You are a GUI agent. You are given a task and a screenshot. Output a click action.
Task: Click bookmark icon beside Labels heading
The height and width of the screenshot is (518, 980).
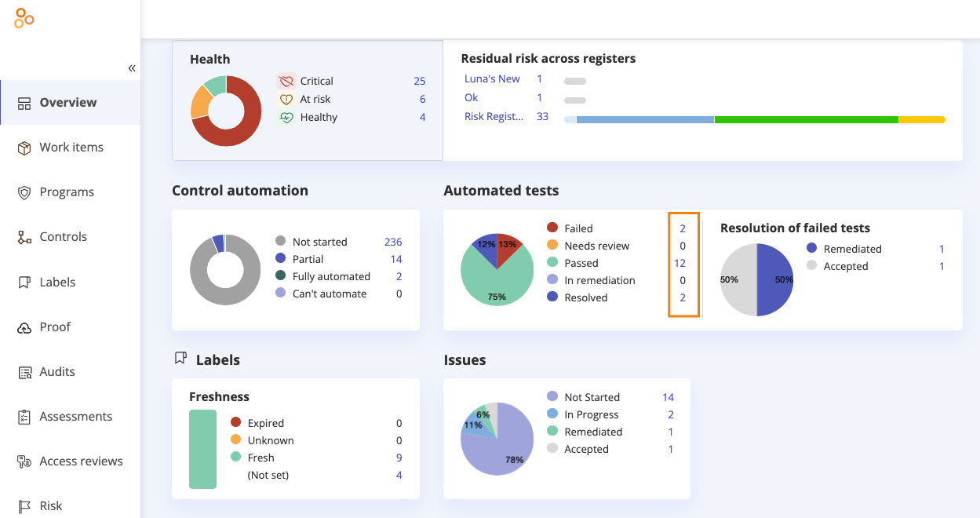pos(180,359)
